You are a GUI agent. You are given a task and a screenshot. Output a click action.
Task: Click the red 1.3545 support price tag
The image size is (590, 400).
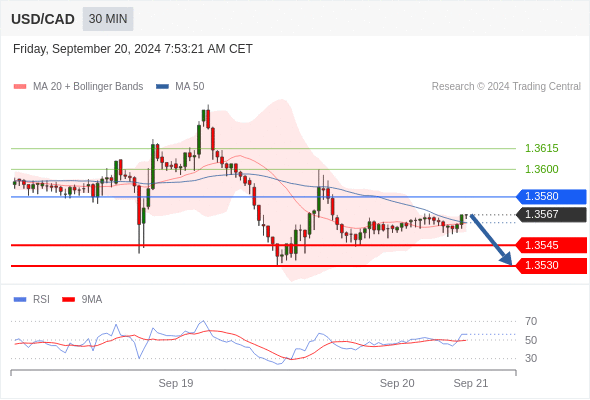tap(551, 245)
